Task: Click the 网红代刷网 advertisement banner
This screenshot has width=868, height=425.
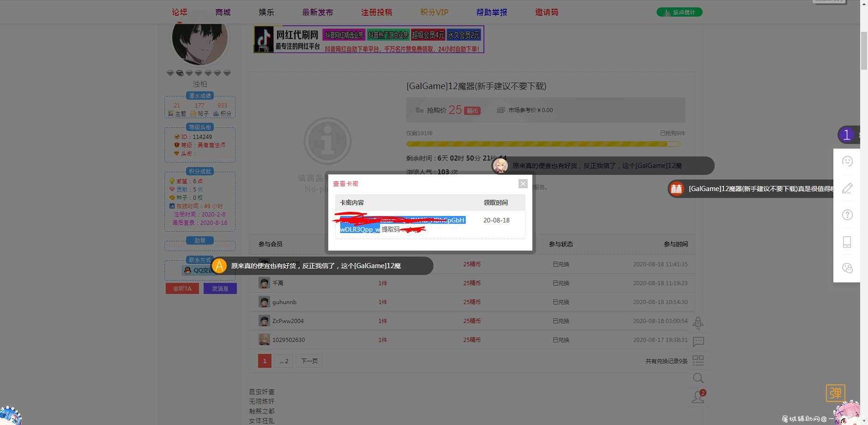Action: pyautogui.click(x=368, y=39)
